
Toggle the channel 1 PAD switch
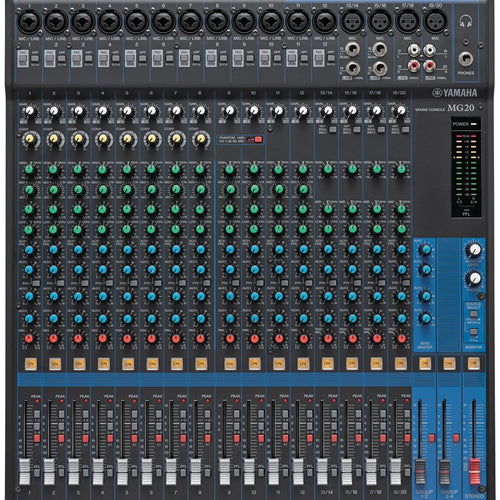tap(22, 59)
